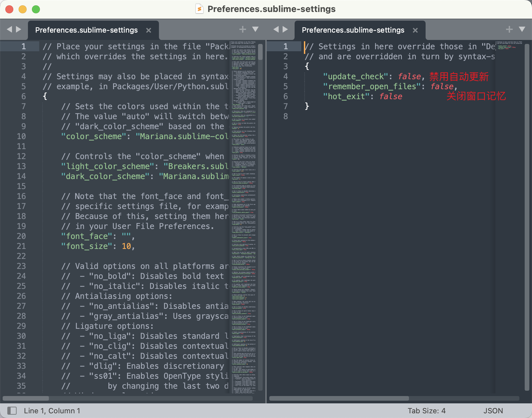The height and width of the screenshot is (418, 532).
Task: Open tab list dropdown in right pane
Action: tap(522, 29)
